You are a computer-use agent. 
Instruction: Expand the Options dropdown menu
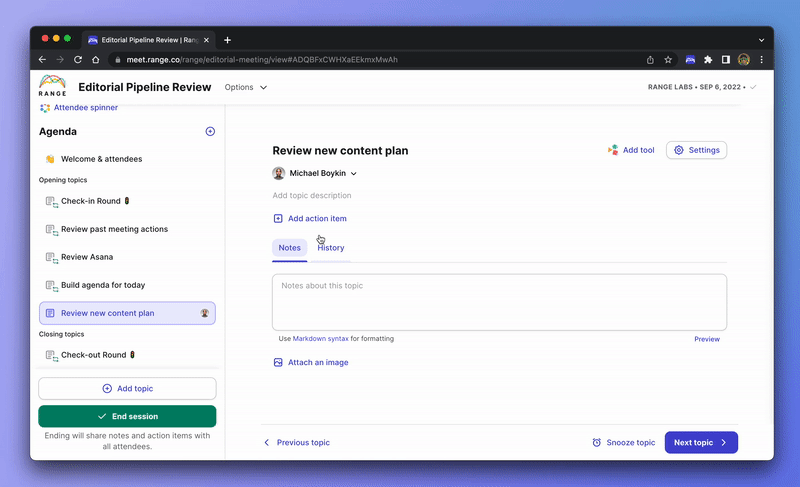[246, 87]
